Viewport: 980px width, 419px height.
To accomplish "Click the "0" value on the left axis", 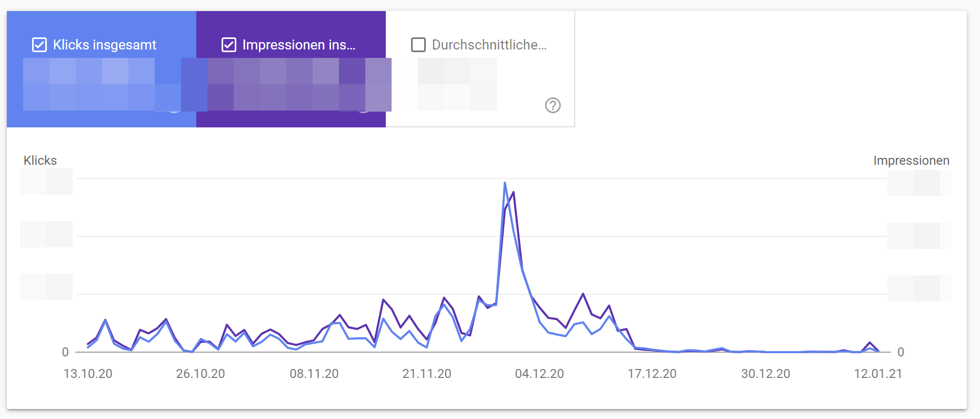I will pos(65,351).
